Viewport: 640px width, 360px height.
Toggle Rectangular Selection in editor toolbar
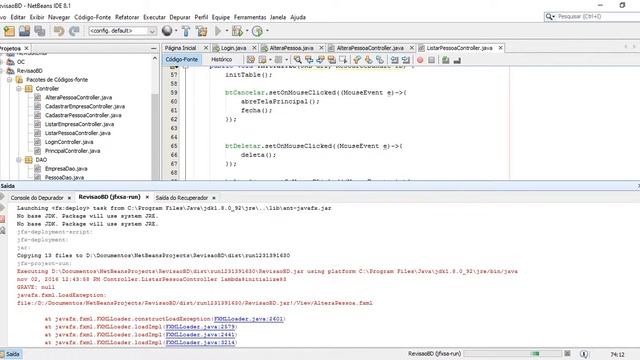click(343, 60)
